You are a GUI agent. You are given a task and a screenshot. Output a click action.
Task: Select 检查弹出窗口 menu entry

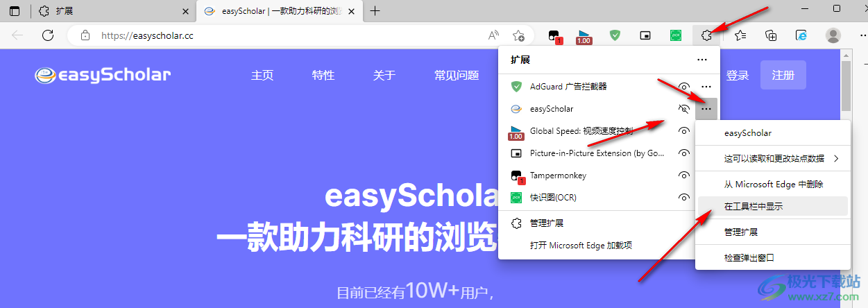click(773, 257)
